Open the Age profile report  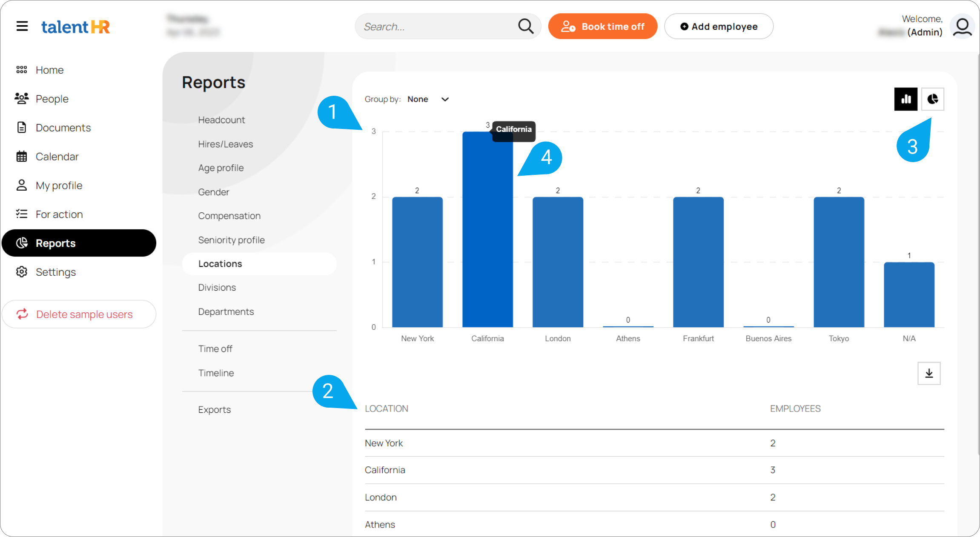point(221,168)
